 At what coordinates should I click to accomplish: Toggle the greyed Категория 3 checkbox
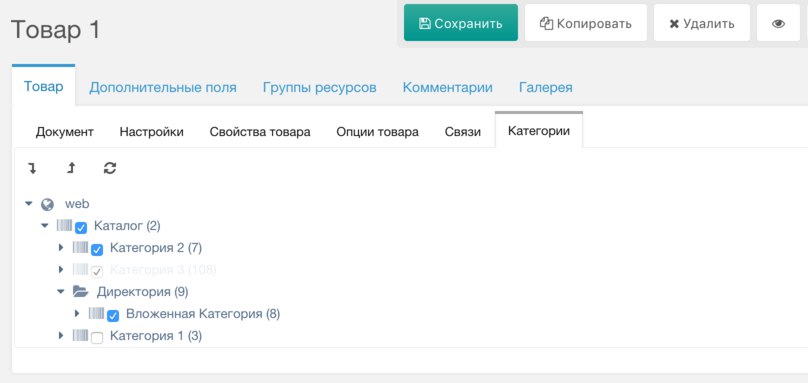(97, 272)
